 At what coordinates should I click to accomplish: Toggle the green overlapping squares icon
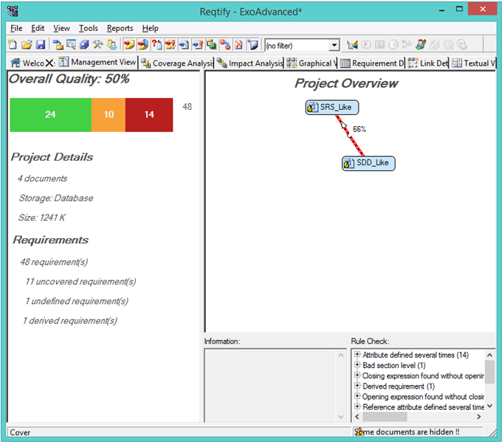point(211,44)
